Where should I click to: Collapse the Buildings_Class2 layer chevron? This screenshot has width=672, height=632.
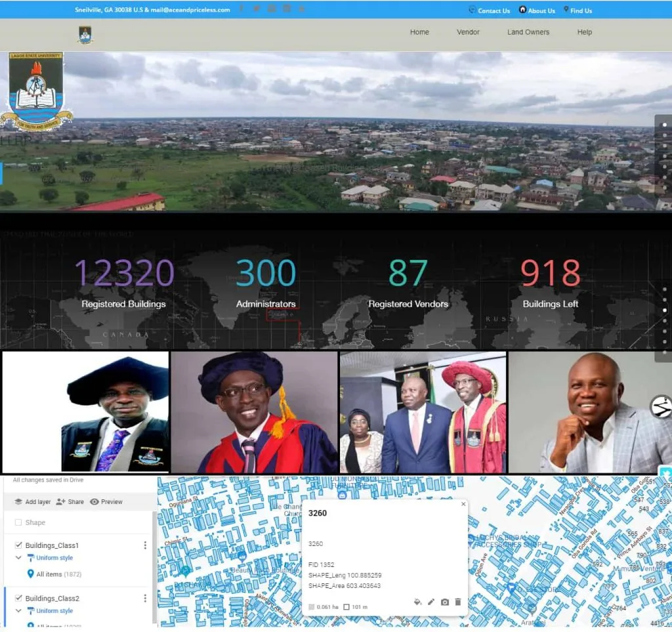18,610
